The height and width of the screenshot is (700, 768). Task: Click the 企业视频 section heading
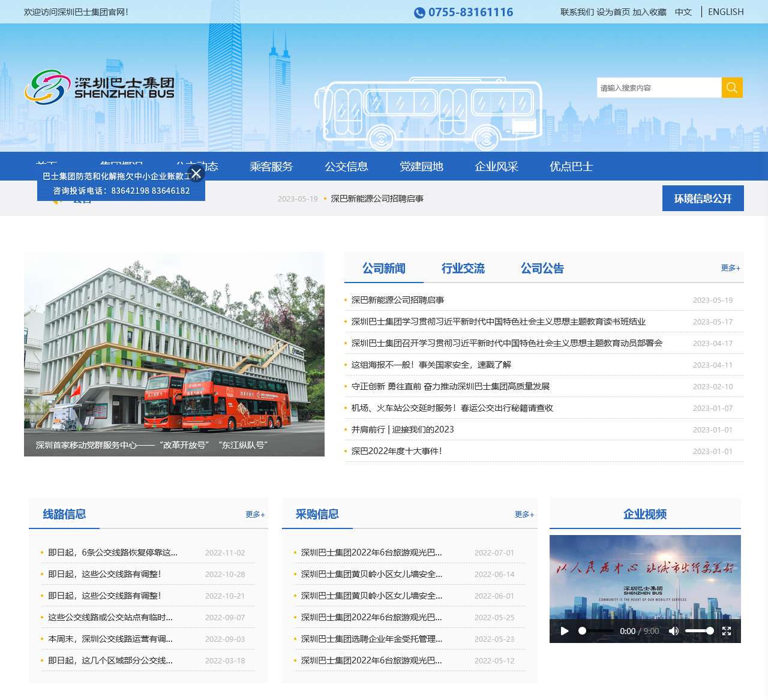tap(645, 514)
